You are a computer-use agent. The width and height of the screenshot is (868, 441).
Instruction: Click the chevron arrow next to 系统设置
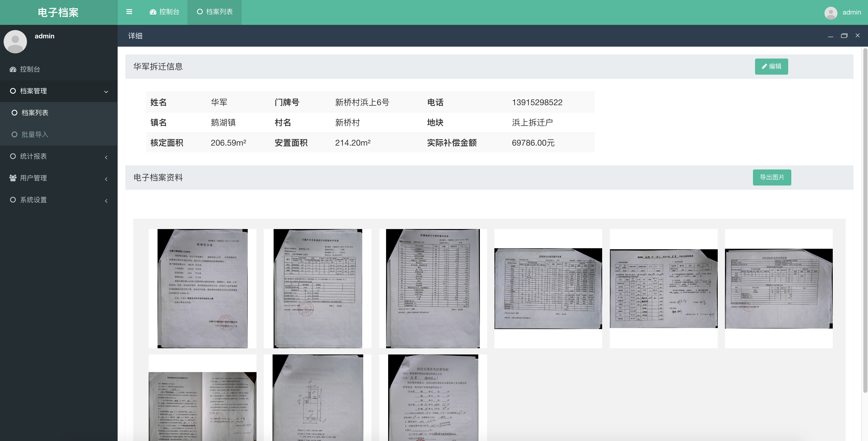(x=106, y=201)
